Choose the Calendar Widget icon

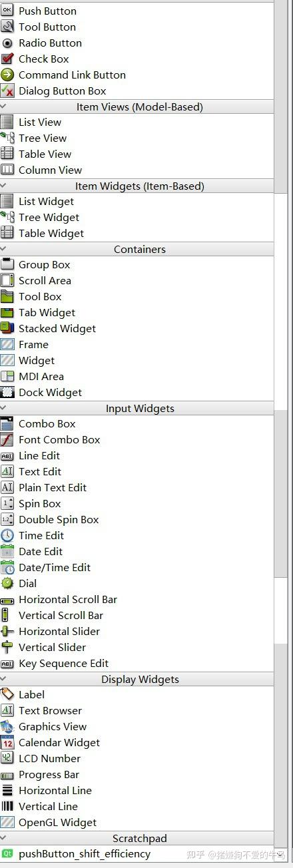pyautogui.click(x=7, y=742)
